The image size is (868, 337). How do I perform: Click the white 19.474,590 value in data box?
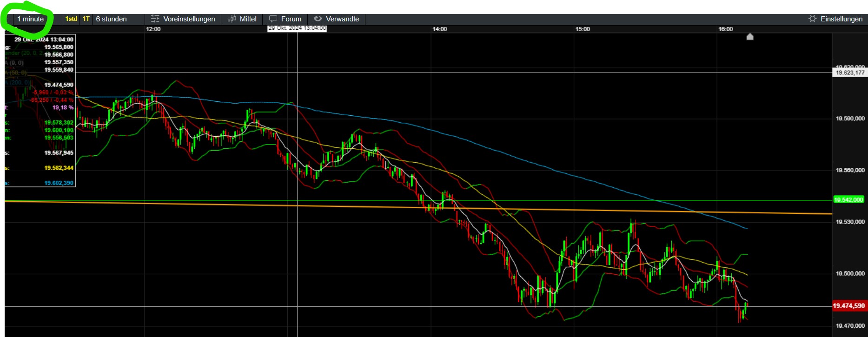tap(59, 85)
